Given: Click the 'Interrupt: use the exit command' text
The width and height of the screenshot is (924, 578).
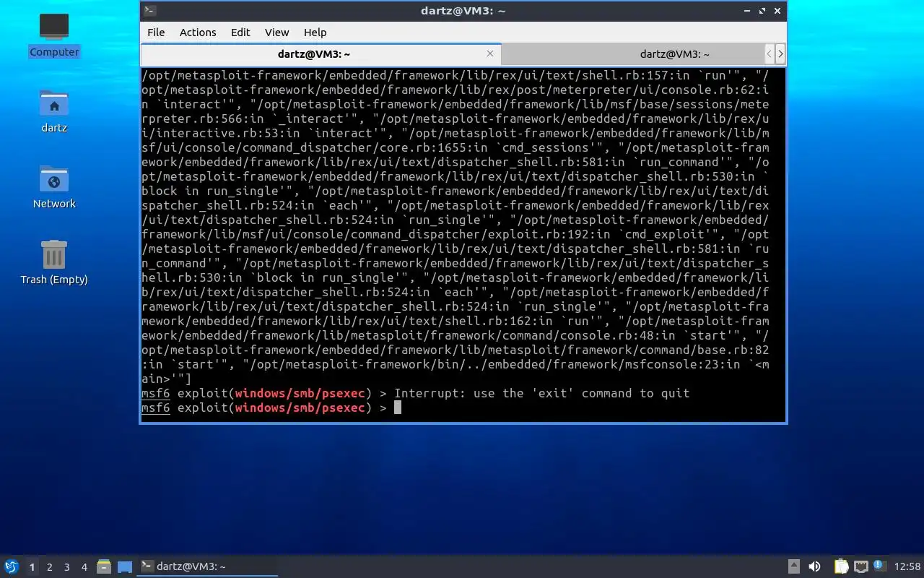Looking at the screenshot, I should tap(542, 393).
